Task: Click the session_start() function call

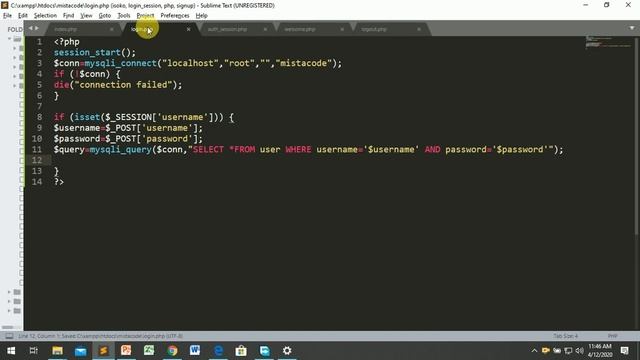Action: [95, 53]
